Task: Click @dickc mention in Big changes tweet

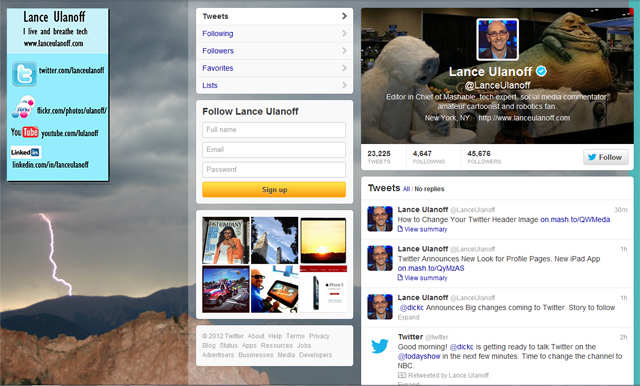Action: 411,308
